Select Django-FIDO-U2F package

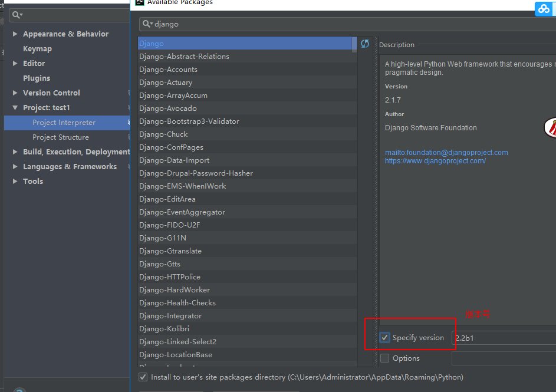coord(248,225)
